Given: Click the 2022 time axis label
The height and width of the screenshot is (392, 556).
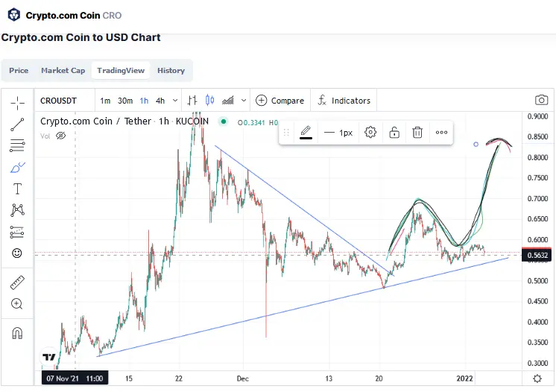Looking at the screenshot, I should click(464, 379).
